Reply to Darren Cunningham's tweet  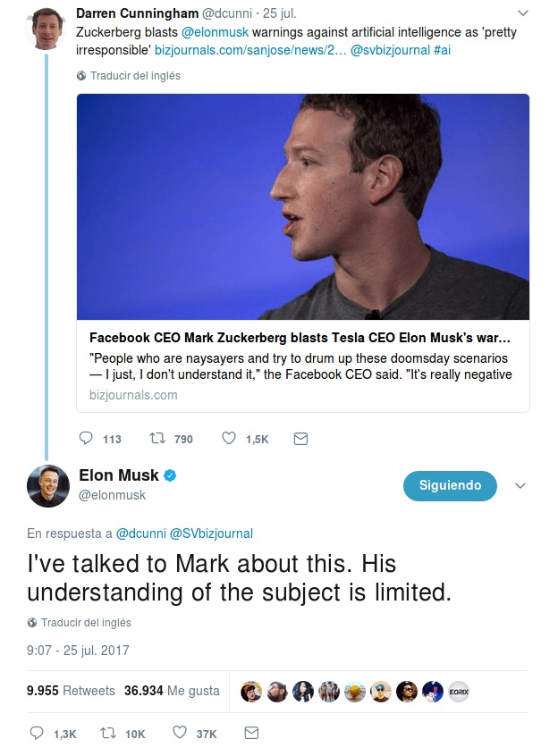[87, 439]
